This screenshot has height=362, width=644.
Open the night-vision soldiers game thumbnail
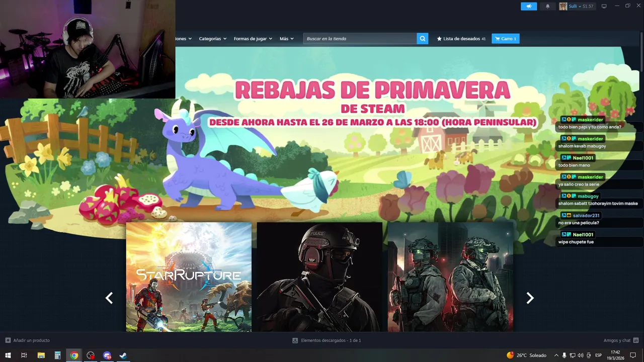pyautogui.click(x=450, y=277)
